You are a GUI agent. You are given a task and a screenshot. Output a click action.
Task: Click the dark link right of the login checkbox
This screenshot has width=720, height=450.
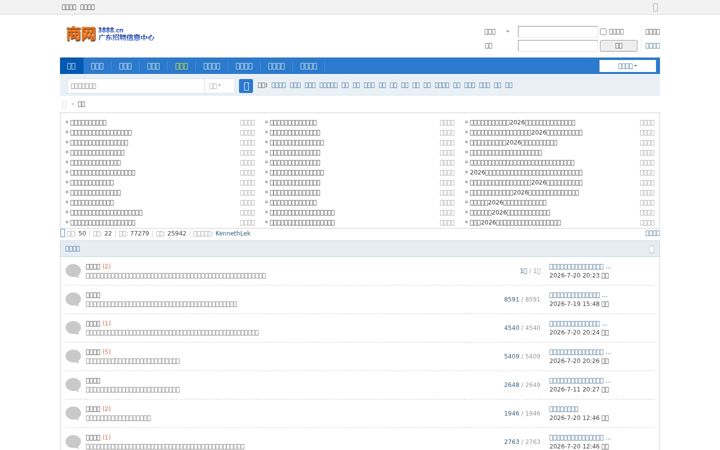pos(652,32)
